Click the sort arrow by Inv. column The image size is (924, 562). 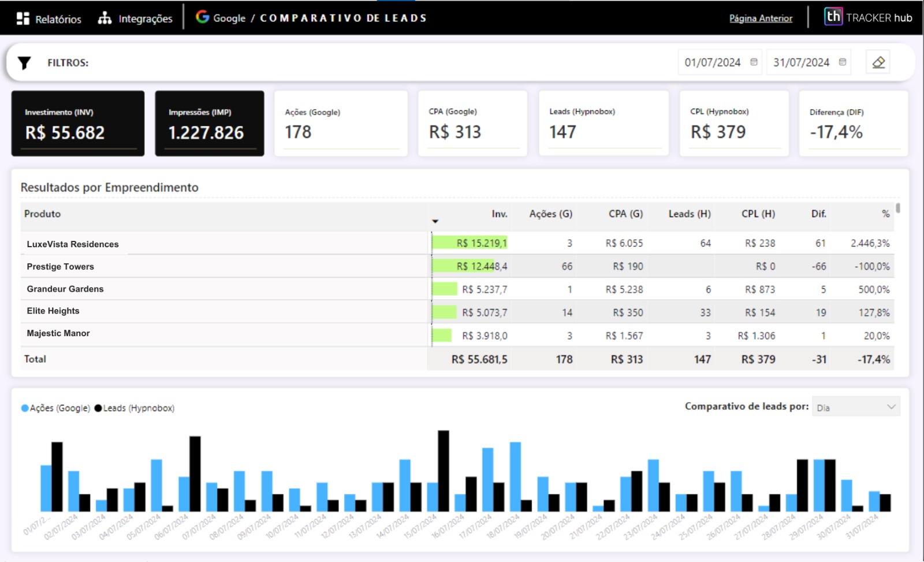(435, 221)
